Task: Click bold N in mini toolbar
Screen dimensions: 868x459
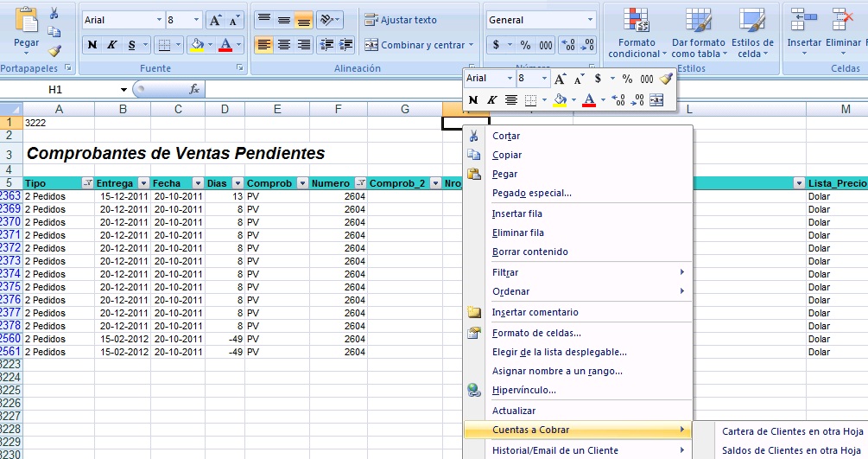Action: 472,100
